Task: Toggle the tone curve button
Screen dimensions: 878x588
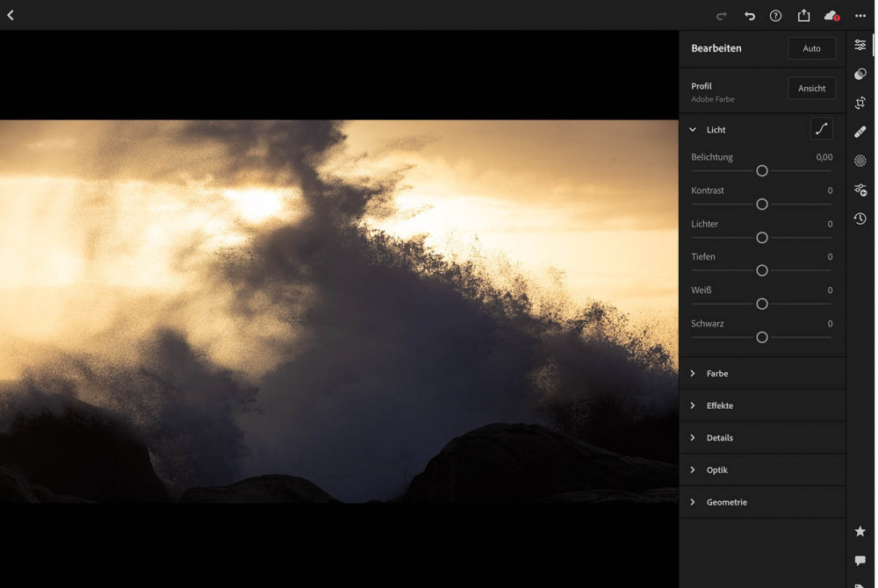Action: coord(821,129)
